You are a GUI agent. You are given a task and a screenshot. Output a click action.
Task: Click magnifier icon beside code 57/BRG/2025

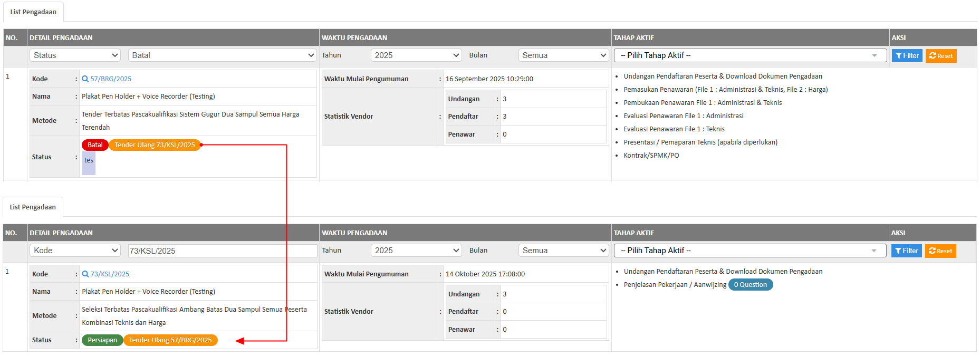point(85,79)
